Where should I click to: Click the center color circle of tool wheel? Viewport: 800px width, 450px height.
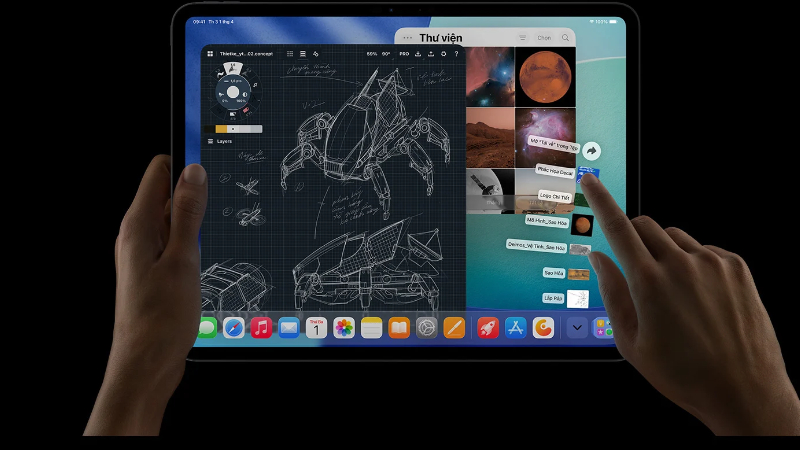point(233,92)
